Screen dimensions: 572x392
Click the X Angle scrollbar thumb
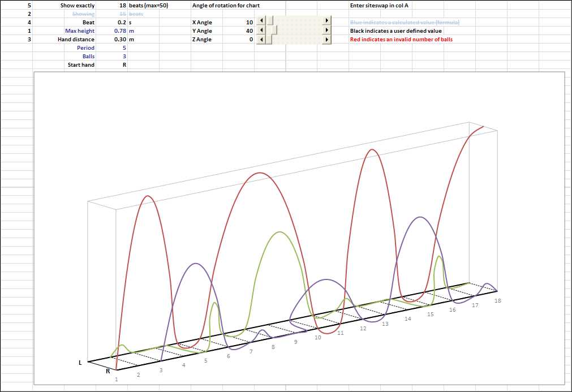coord(270,20)
